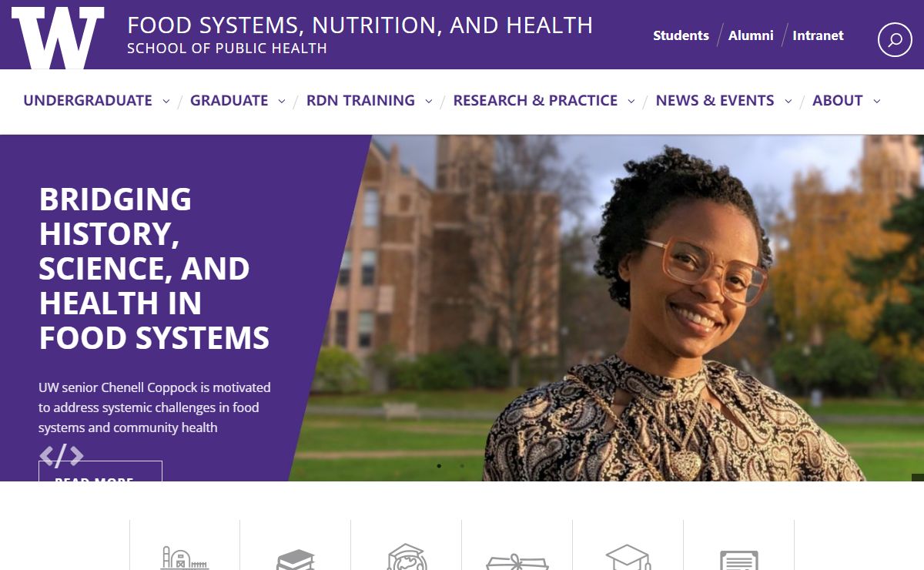This screenshot has height=570, width=924.
Task: Open the Intranet link
Action: pyautogui.click(x=818, y=35)
